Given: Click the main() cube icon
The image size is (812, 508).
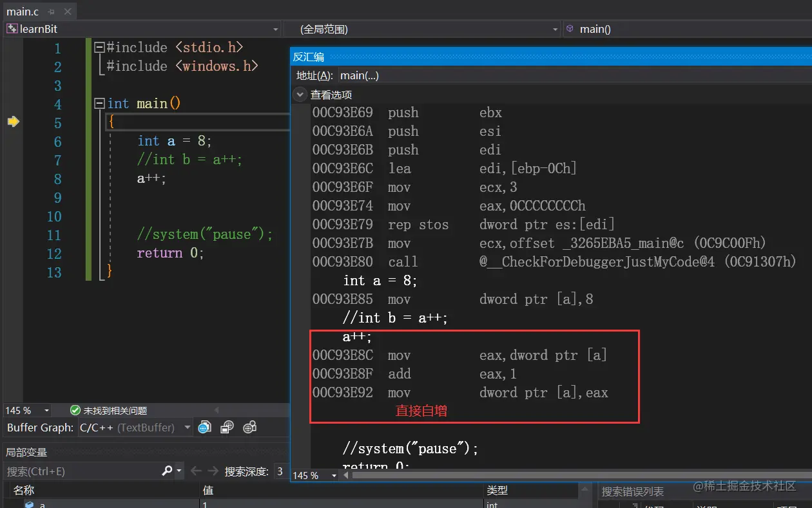Looking at the screenshot, I should pyautogui.click(x=570, y=29).
